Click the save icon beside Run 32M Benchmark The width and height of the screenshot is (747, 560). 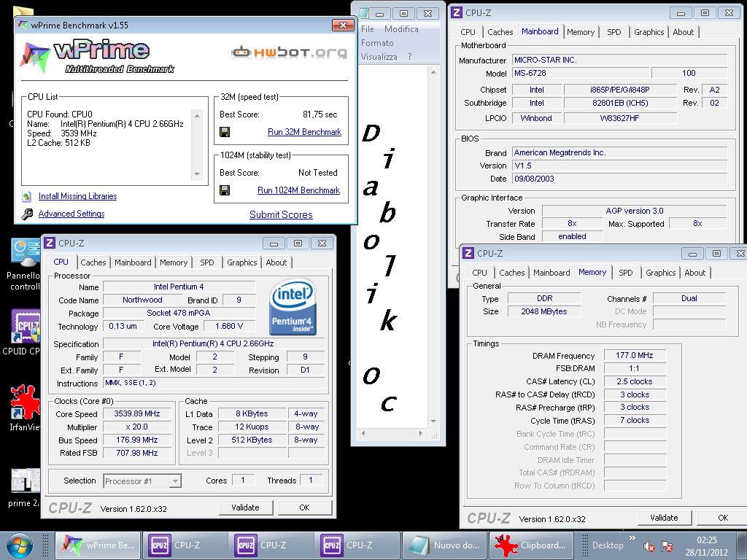[x=225, y=132]
